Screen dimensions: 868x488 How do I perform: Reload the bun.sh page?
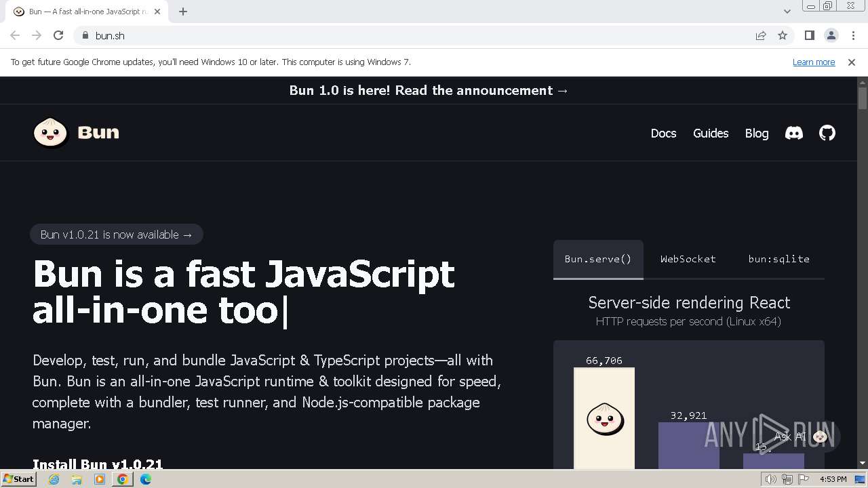point(58,35)
